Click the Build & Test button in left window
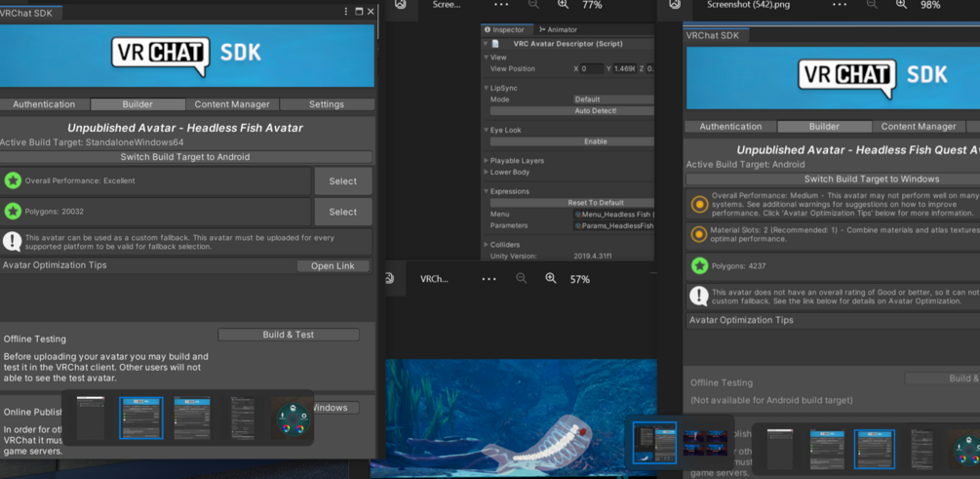The width and height of the screenshot is (980, 479). point(288,335)
